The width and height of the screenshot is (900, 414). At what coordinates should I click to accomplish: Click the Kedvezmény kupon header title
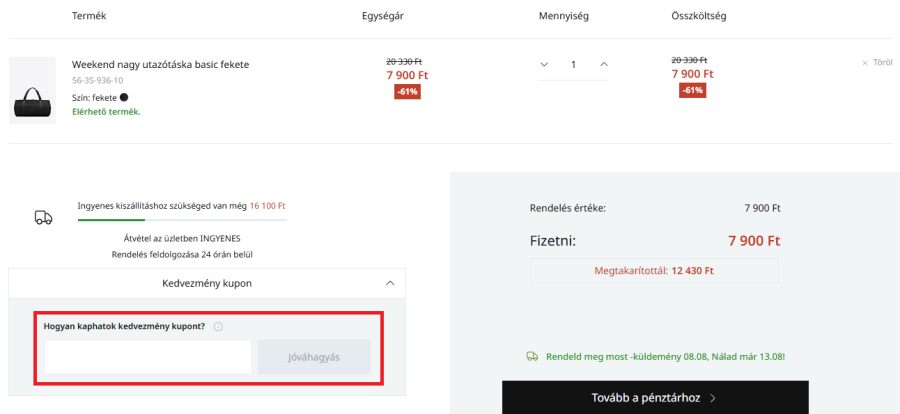[207, 283]
